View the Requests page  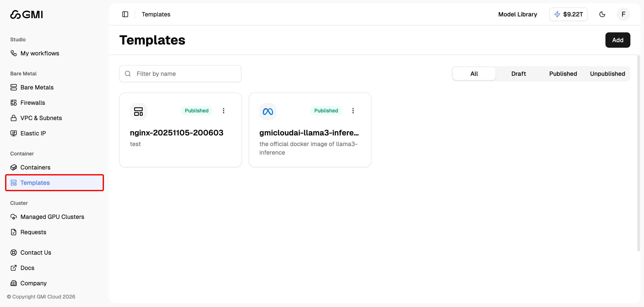(x=33, y=232)
